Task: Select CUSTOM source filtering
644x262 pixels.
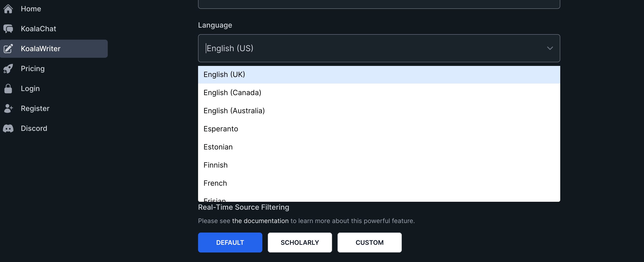Action: tap(369, 243)
